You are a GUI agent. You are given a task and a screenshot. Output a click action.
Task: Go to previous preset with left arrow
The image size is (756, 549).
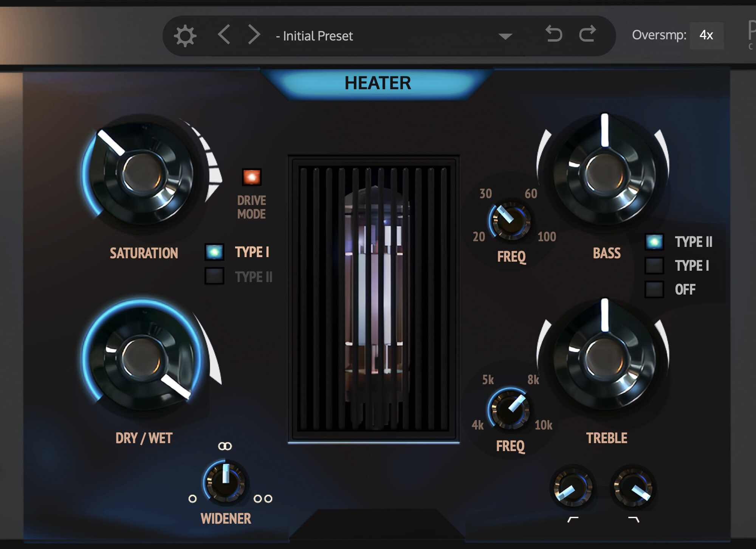[x=224, y=35]
